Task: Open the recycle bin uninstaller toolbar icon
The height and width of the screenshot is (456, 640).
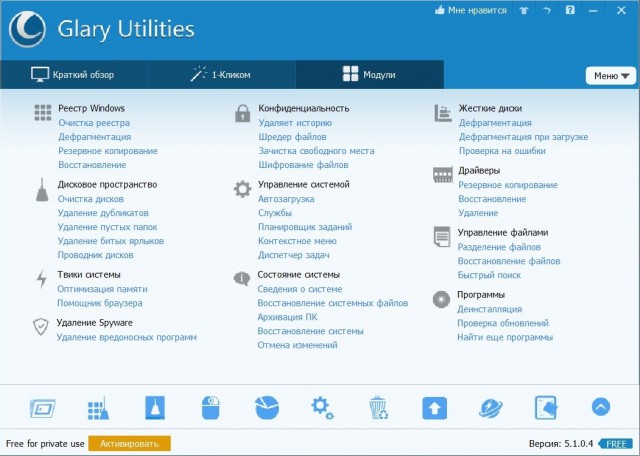Action: click(378, 407)
